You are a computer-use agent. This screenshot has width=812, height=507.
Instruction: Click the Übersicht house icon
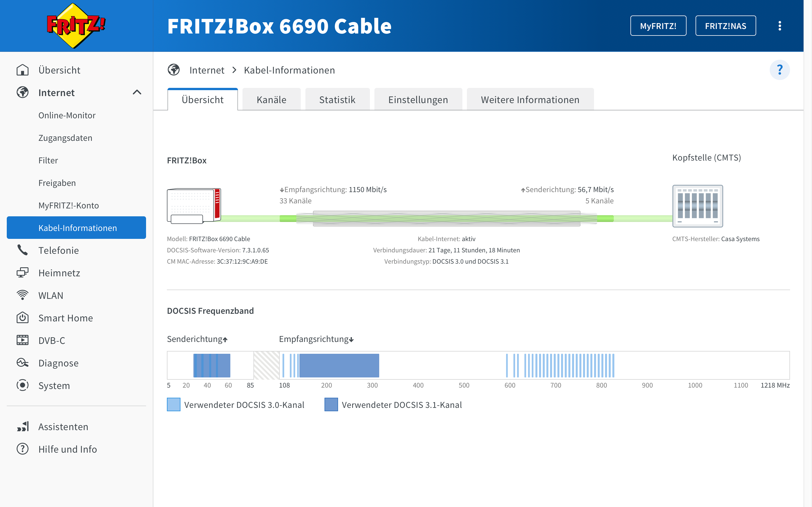coord(23,70)
